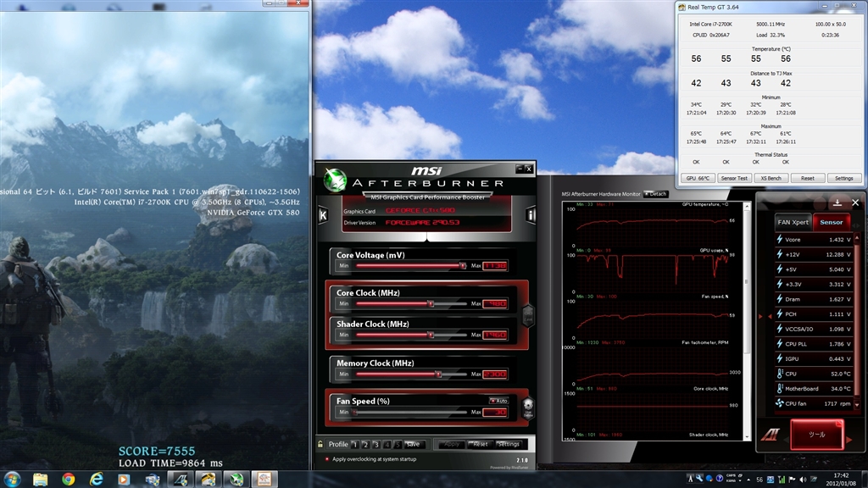Click the GPU temperature graph
Screen dimensions: 868x488
[652, 224]
